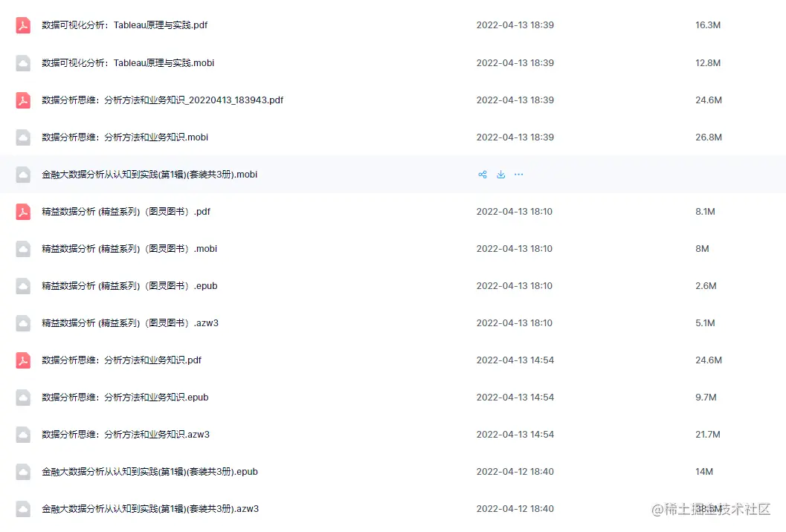
Task: Click the 16.3M size of Tableau pdf
Action: [x=708, y=25]
